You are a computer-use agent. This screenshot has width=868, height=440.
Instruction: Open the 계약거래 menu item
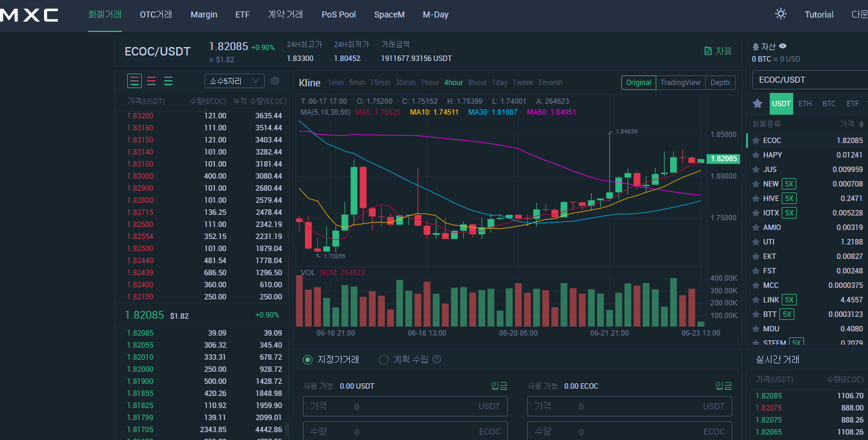(285, 14)
